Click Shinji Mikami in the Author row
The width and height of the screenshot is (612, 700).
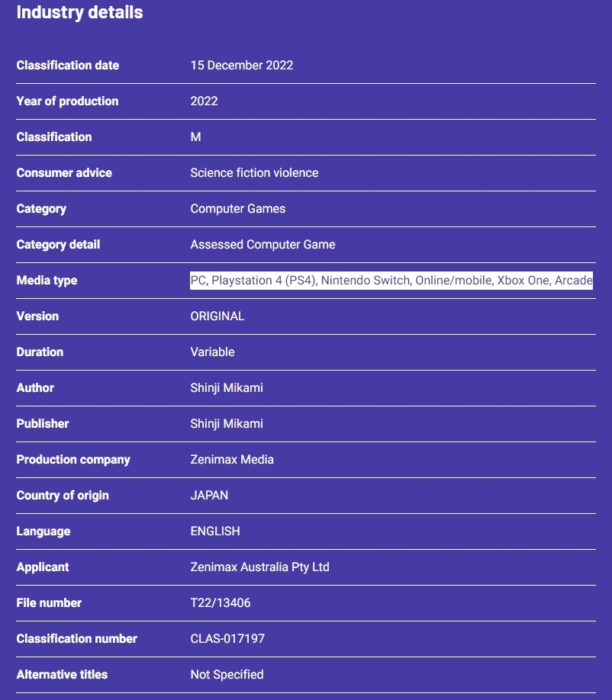tap(226, 388)
